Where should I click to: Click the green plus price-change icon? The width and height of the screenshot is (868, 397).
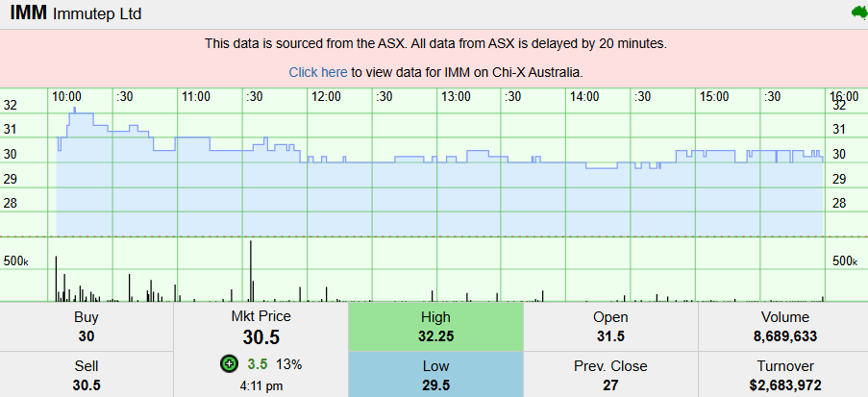pyautogui.click(x=228, y=363)
